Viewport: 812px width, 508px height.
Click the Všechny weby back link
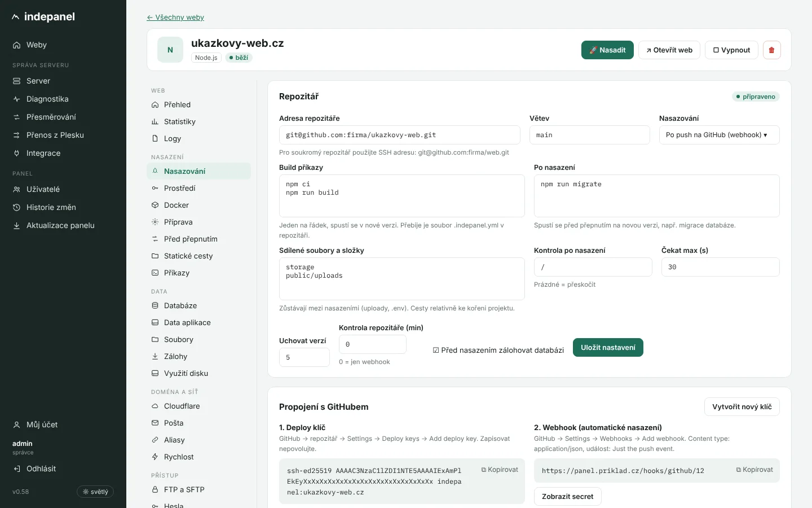tap(175, 17)
